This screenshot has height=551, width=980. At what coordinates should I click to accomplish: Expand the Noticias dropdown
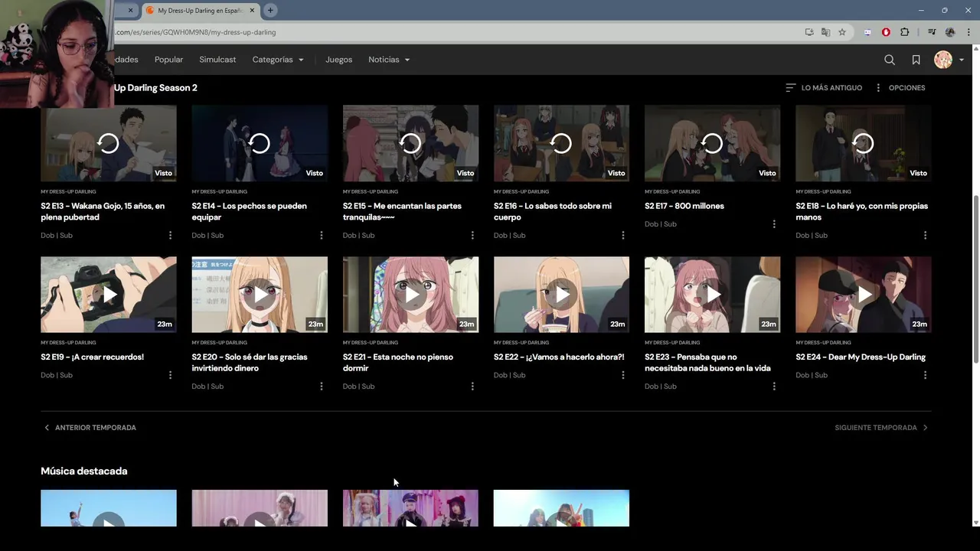tap(389, 60)
